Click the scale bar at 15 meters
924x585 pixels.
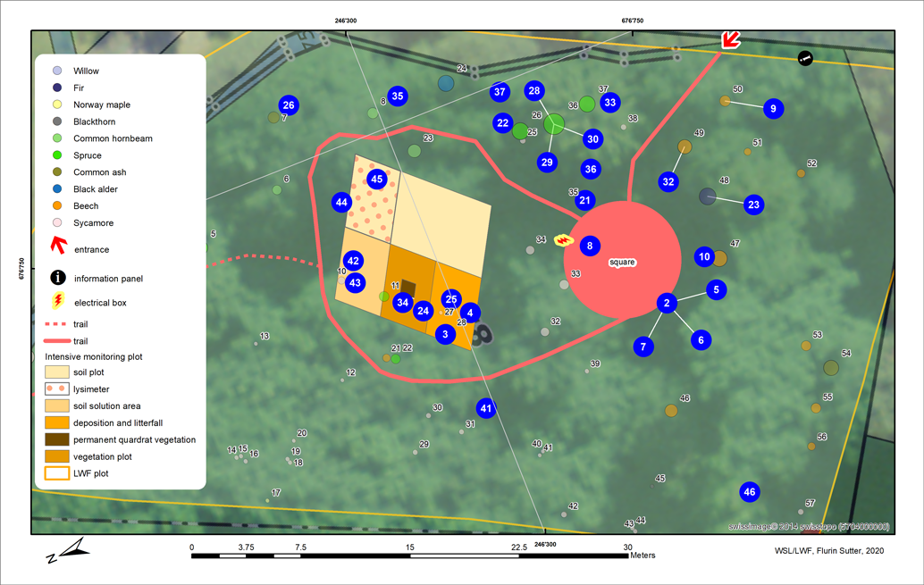pos(409,555)
